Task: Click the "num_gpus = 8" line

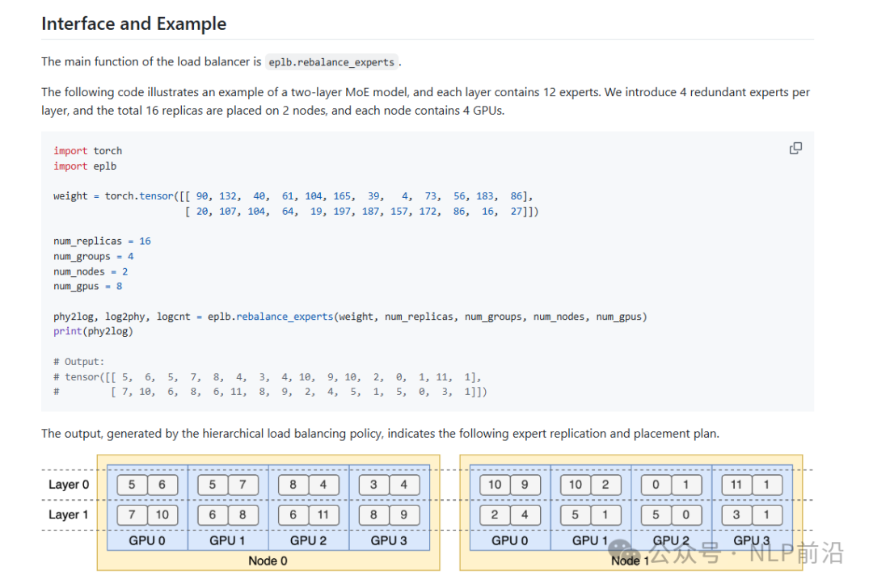Action: coord(87,286)
